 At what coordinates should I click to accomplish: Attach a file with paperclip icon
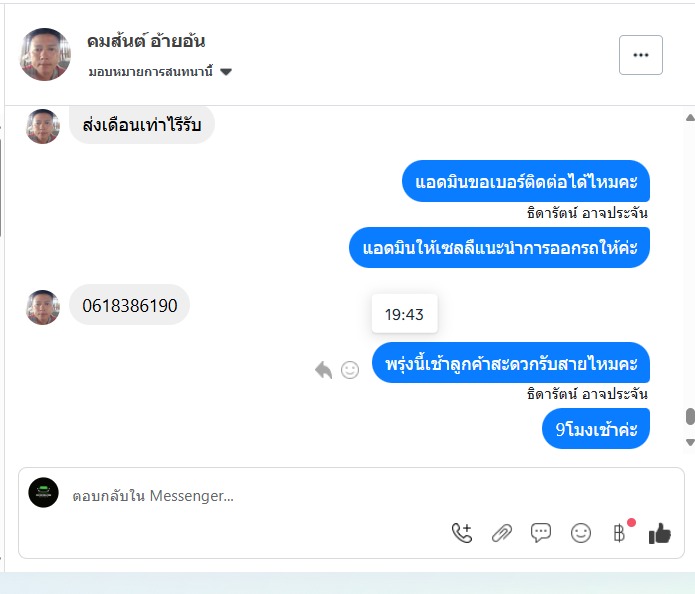(502, 533)
